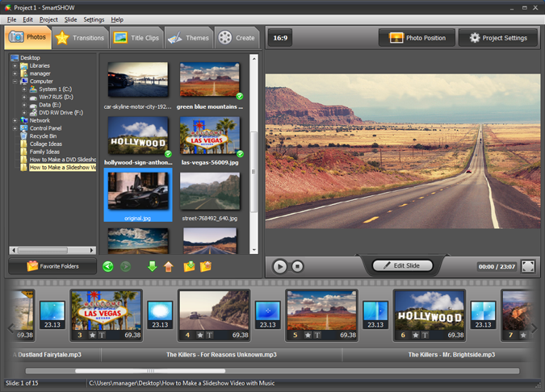Play the slideshow preview
This screenshot has width=545, height=392.
point(280,266)
